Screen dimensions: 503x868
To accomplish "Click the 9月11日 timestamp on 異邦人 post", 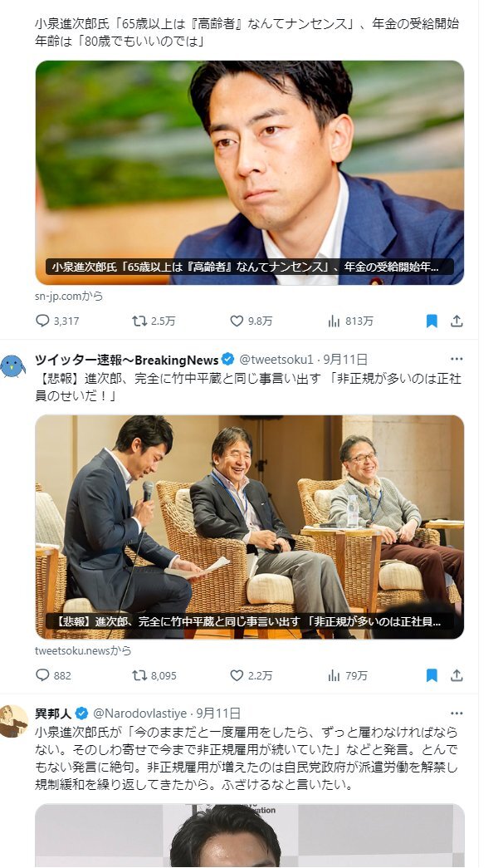I will (218, 714).
